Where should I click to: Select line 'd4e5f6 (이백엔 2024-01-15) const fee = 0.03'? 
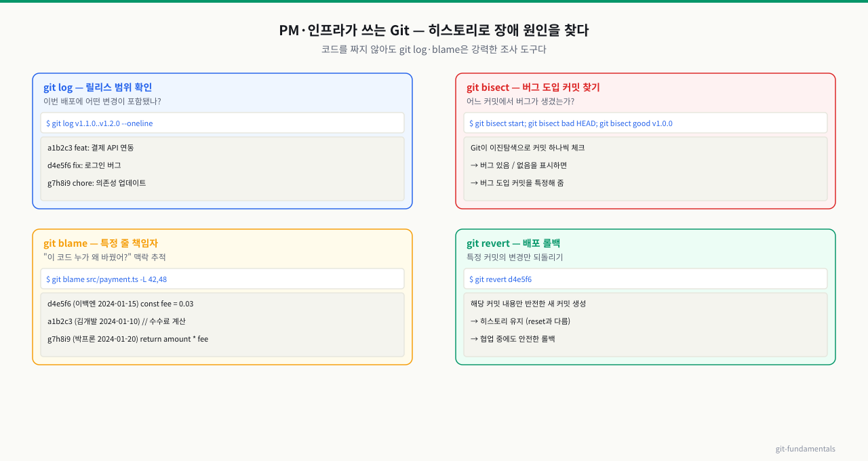click(121, 304)
